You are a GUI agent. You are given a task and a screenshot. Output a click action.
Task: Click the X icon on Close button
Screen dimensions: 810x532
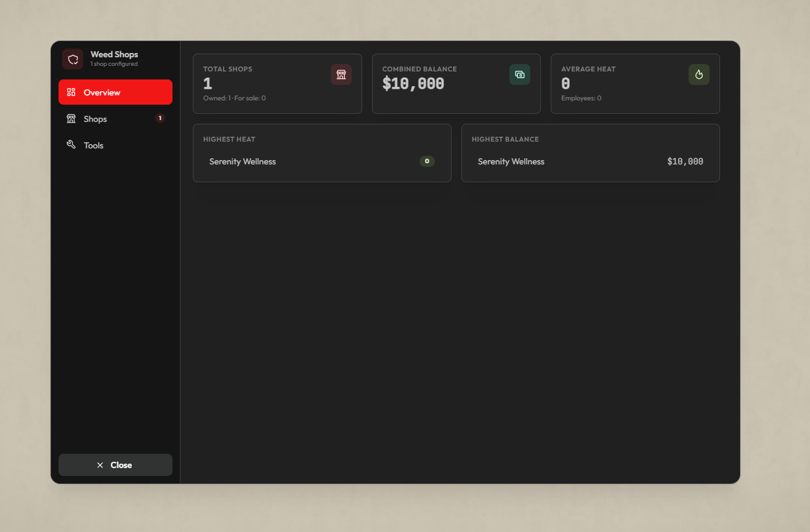[100, 465]
